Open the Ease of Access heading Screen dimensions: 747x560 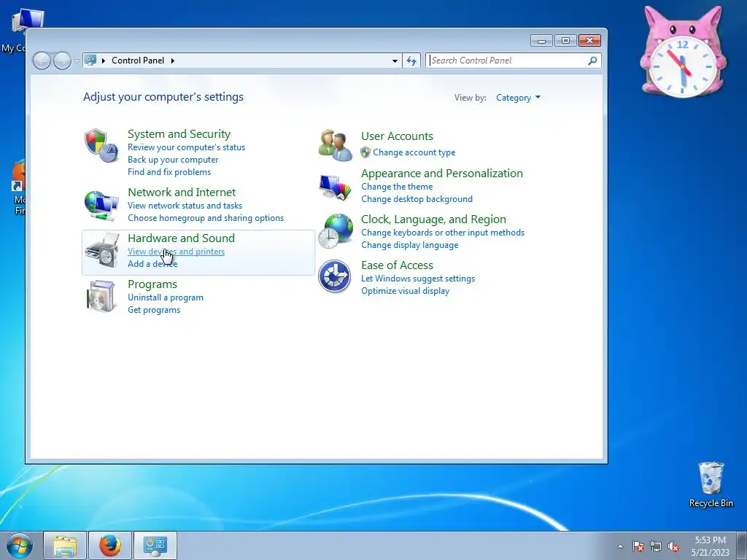coord(397,265)
